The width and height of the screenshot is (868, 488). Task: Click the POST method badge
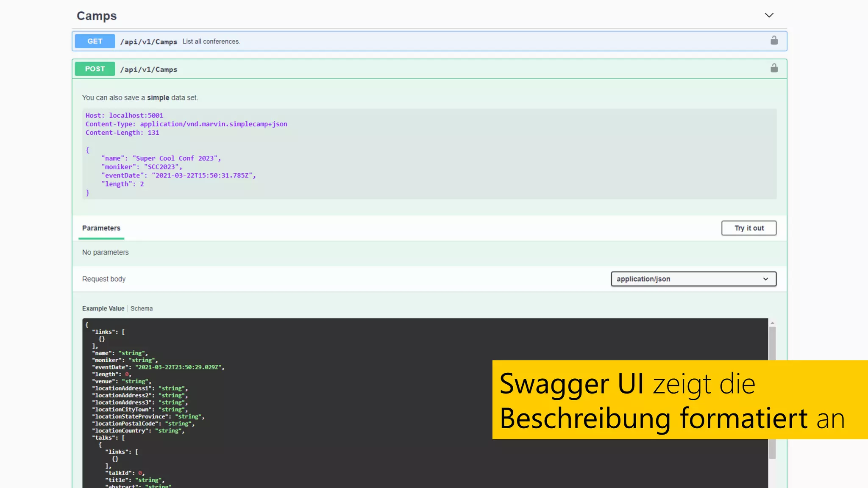[x=95, y=69]
